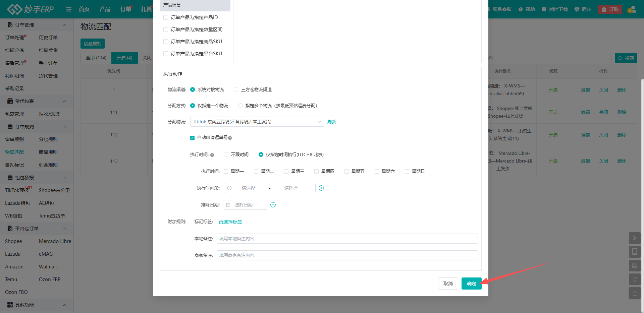Click the 搜索 button
Image resolution: width=644 pixels, height=313 pixels.
click(x=626, y=58)
